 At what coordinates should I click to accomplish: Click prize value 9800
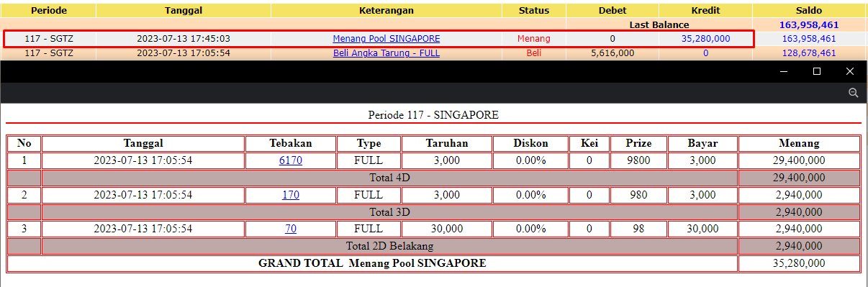638,160
